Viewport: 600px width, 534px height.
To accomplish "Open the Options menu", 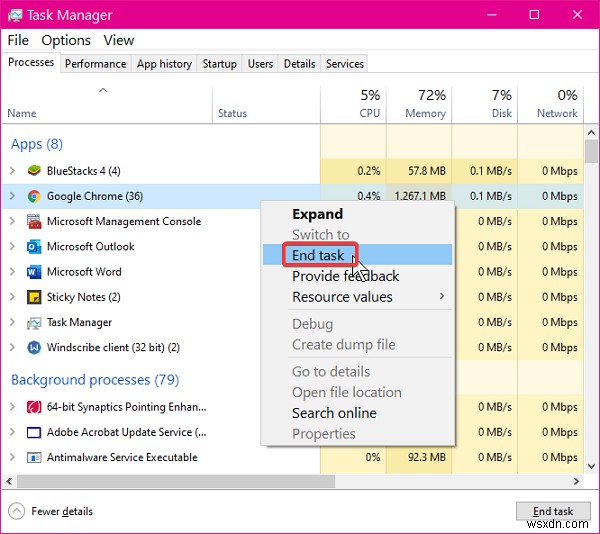I will click(x=66, y=40).
